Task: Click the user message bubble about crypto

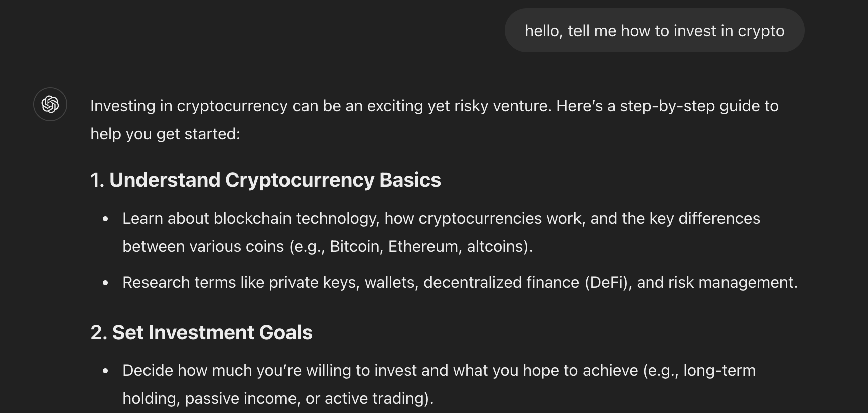Action: [654, 30]
